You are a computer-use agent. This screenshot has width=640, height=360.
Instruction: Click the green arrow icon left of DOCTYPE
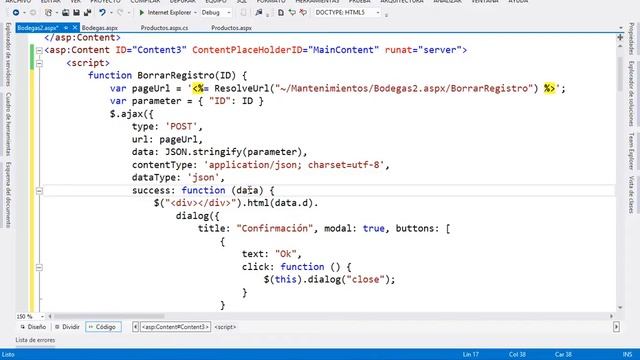[292, 13]
